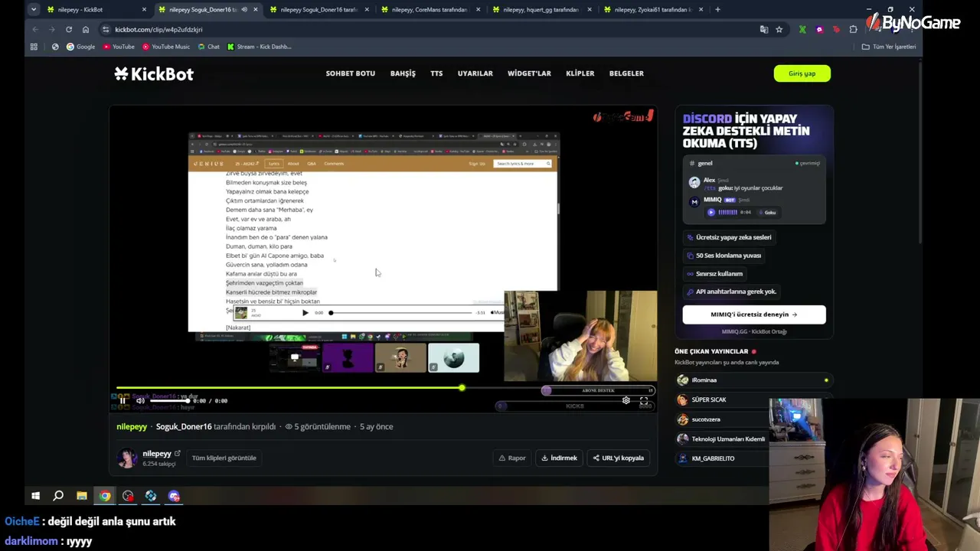Click the 6.254 takipçi follower count
The width and height of the screenshot is (980, 551).
[159, 464]
